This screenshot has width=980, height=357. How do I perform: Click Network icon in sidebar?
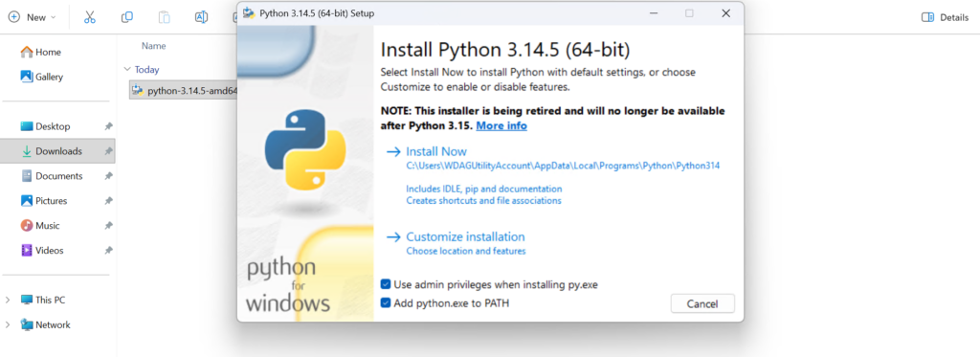point(26,325)
